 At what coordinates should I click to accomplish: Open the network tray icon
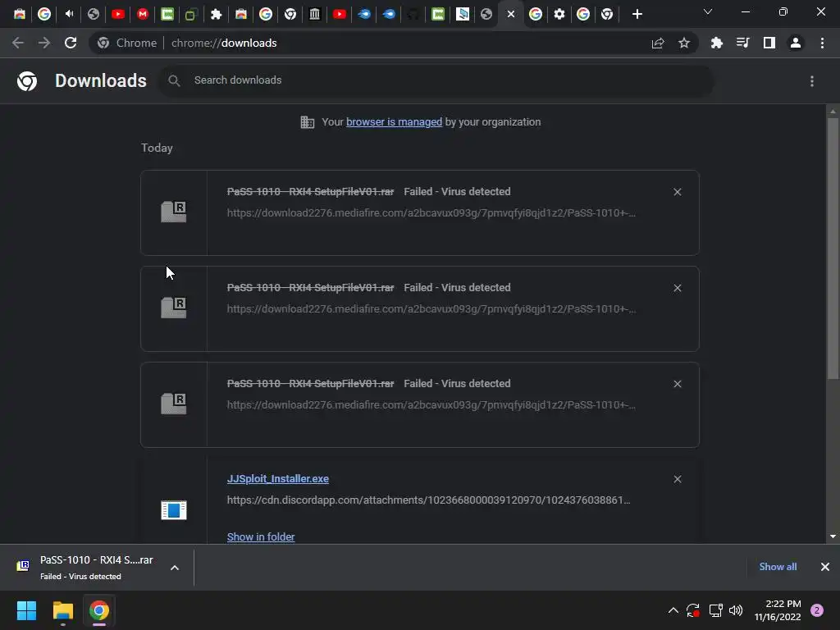(715, 610)
